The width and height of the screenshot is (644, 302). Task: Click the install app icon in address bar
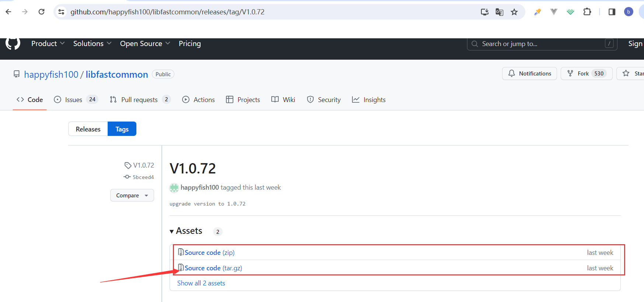tap(485, 12)
